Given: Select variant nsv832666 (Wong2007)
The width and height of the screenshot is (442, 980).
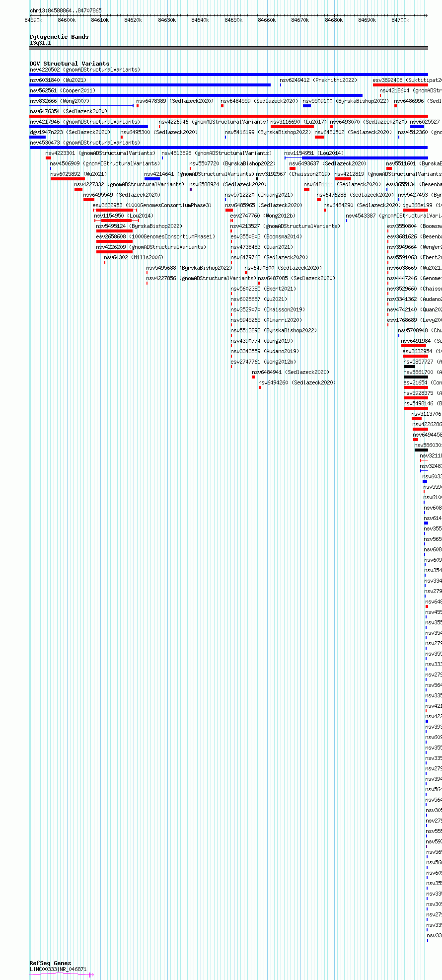Looking at the screenshot, I should (60, 101).
